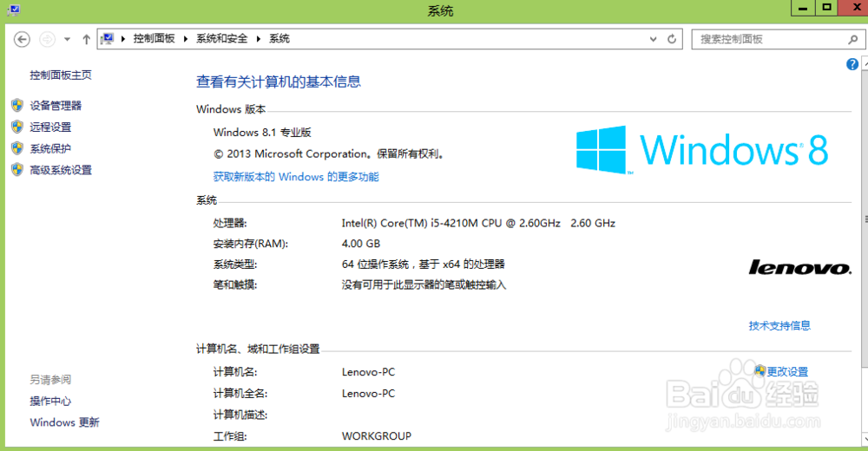Click the shield icon beside 更改设置
This screenshot has width=868, height=451.
coord(760,370)
